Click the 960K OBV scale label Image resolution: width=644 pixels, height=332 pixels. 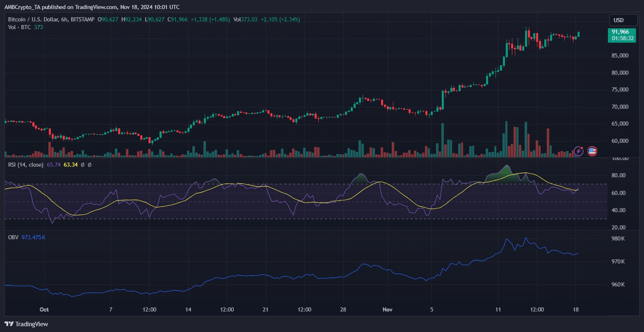click(x=618, y=284)
